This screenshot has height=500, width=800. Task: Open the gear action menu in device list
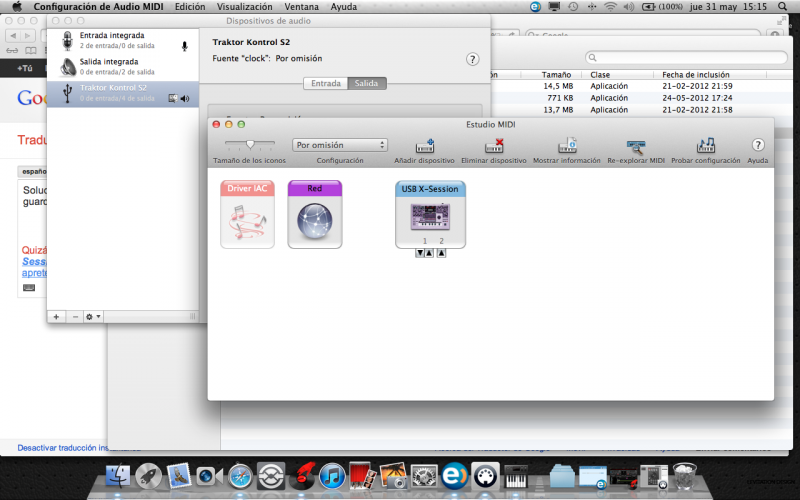pyautogui.click(x=93, y=317)
